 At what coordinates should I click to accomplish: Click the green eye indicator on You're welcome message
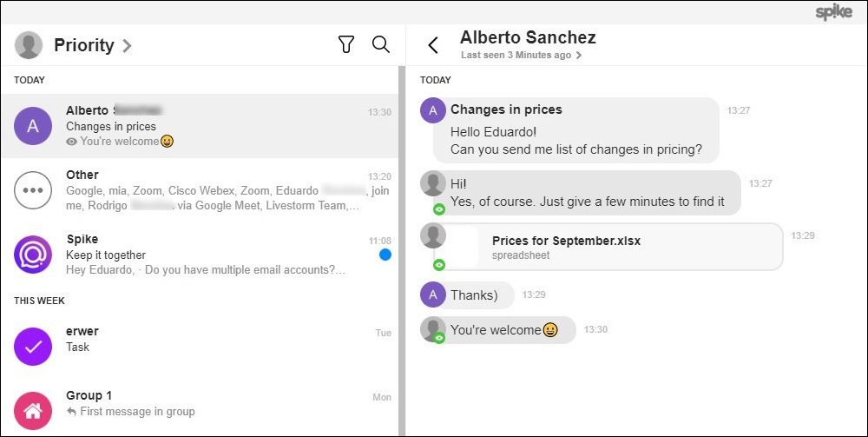pos(439,337)
